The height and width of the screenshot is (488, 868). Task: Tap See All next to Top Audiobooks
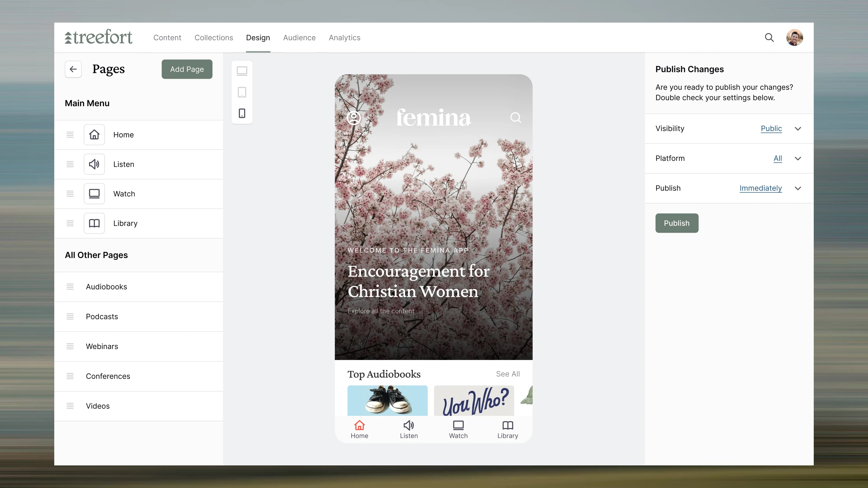click(x=508, y=374)
